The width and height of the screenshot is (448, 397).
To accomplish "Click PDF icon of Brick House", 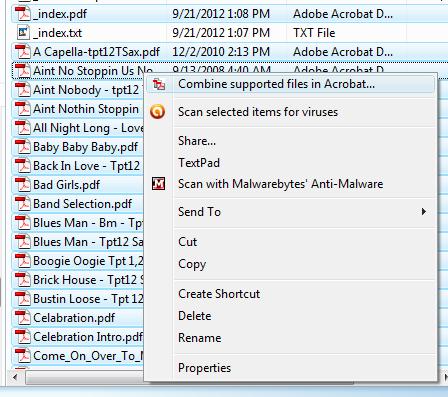I will pos(23,280).
